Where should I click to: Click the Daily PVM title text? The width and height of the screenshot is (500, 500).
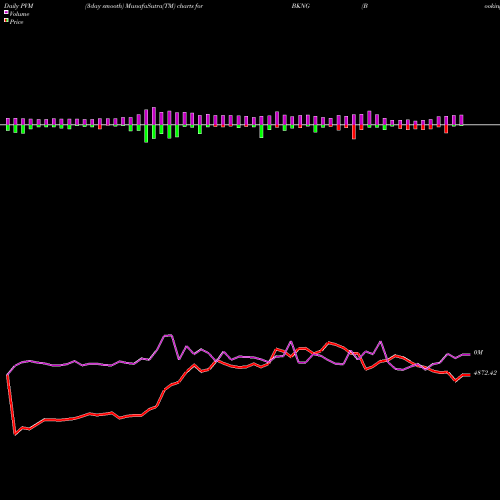tap(19, 6)
